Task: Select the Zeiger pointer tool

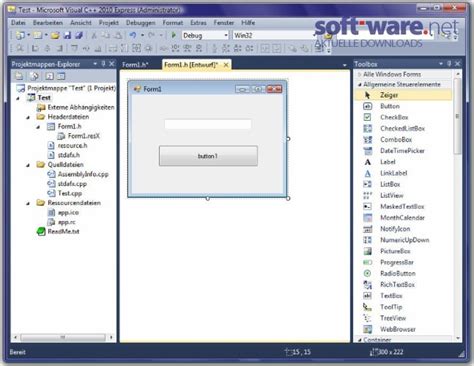Action: pos(403,95)
